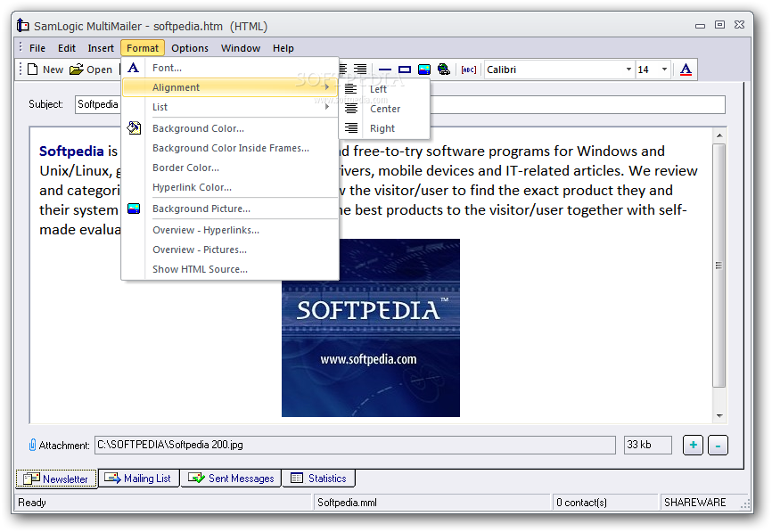Click 'SHAREWARE' in the status bar
This screenshot has height=532, width=772.
tap(694, 503)
